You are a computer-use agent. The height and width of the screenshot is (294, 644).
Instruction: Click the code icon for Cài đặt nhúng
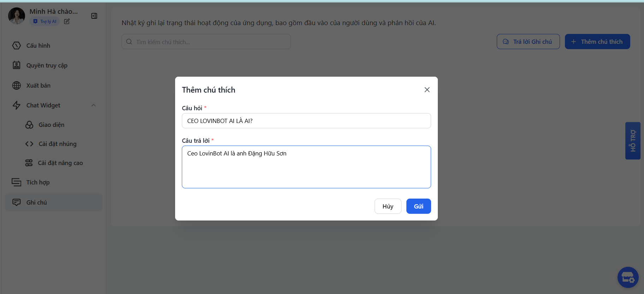click(x=29, y=144)
